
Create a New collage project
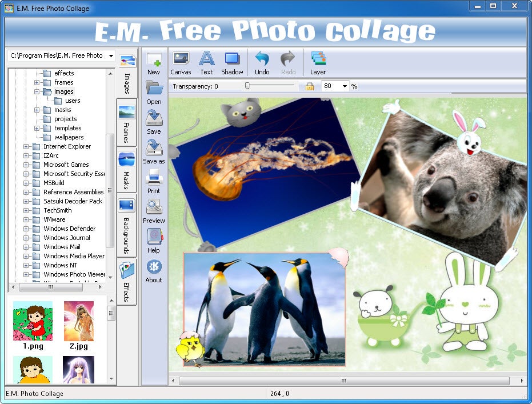point(154,63)
